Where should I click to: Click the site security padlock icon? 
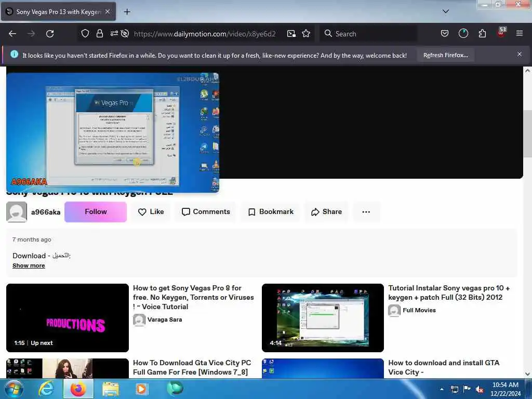click(99, 34)
